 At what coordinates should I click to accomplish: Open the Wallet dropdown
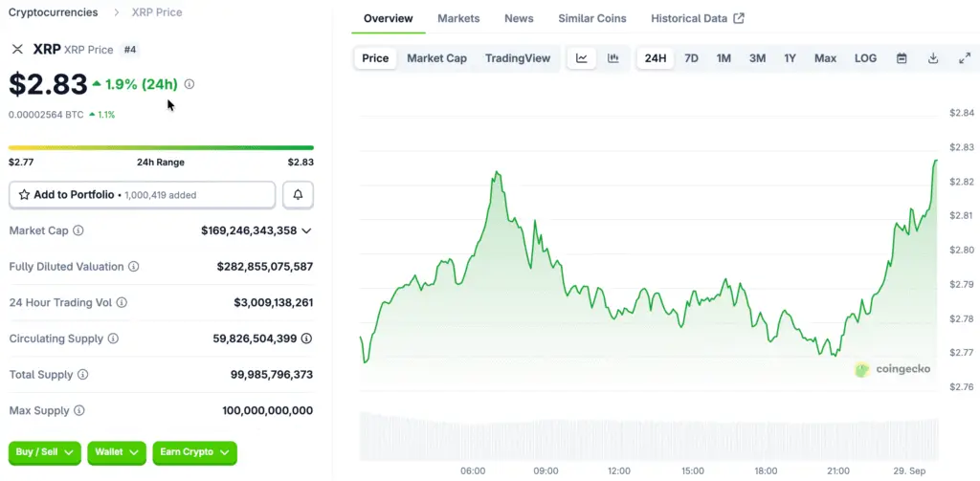[x=117, y=452]
